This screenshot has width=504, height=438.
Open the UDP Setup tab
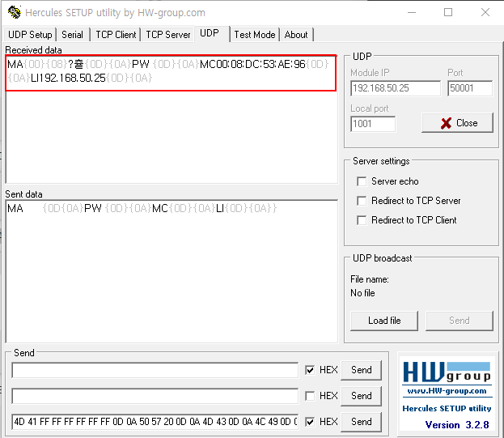(30, 35)
